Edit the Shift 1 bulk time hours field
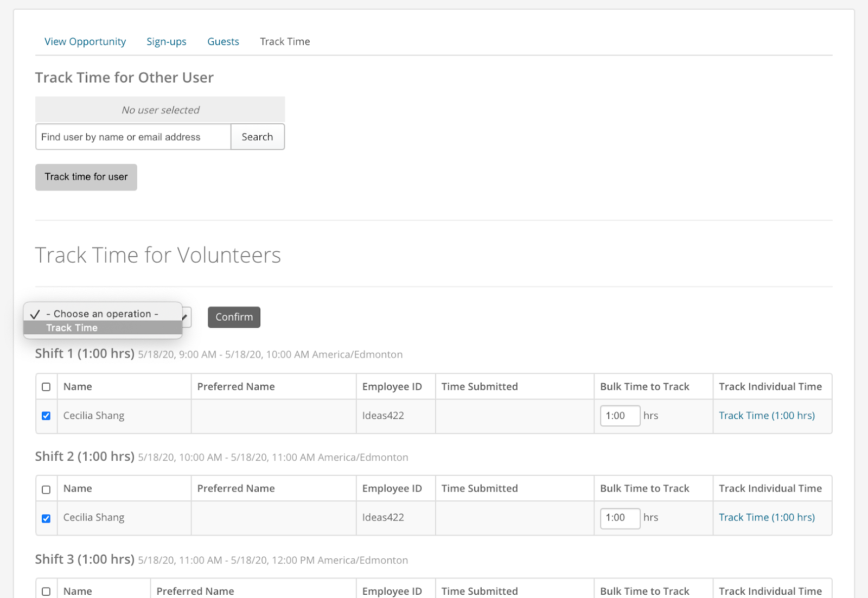The image size is (868, 598). tap(620, 416)
